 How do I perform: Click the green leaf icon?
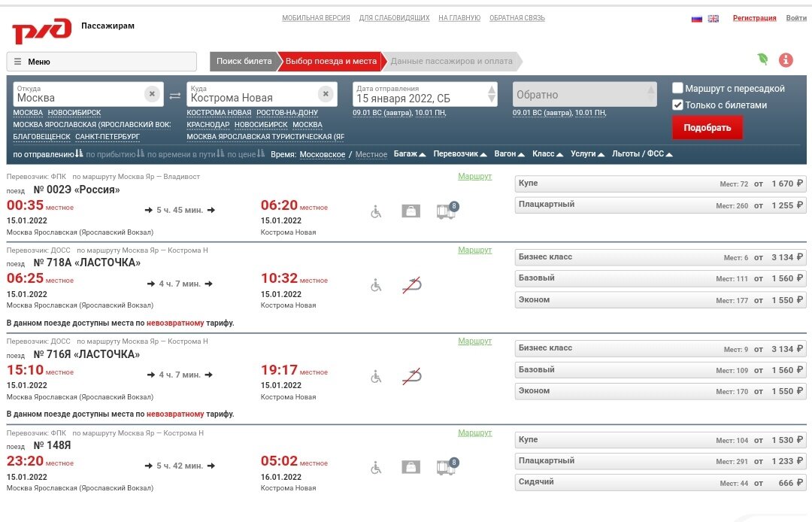(x=763, y=59)
